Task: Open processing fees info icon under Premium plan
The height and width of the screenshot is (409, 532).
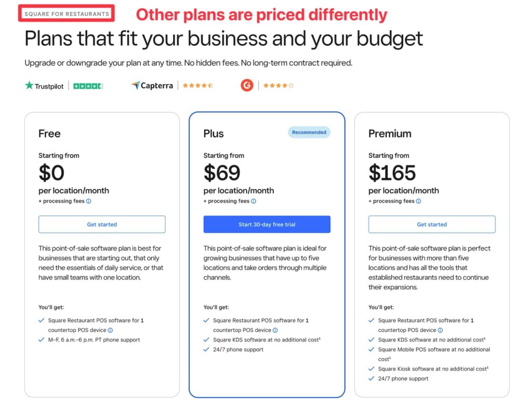Action: tap(418, 201)
